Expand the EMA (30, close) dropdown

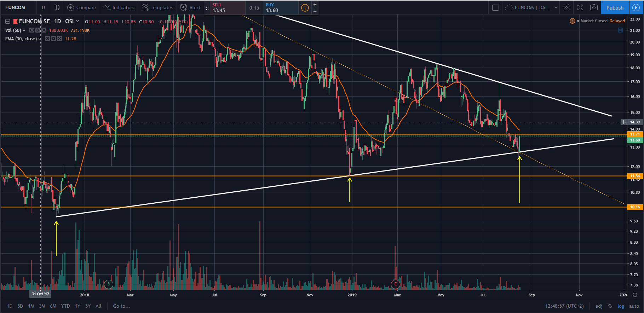(40, 39)
